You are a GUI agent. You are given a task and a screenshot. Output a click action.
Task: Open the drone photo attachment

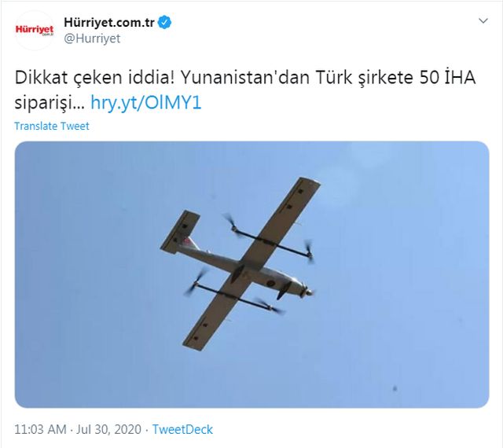coord(251,275)
